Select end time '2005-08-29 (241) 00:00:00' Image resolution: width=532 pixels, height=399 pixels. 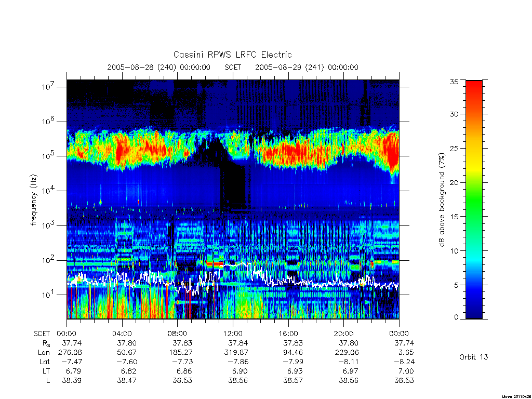coord(307,67)
